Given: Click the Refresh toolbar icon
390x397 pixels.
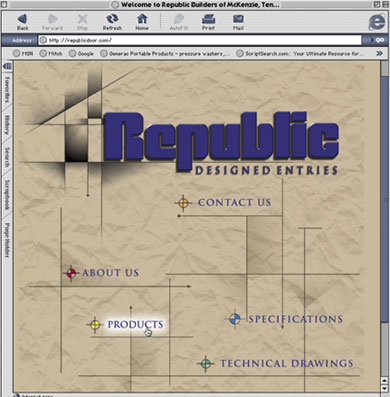Looking at the screenshot, I should click(112, 19).
